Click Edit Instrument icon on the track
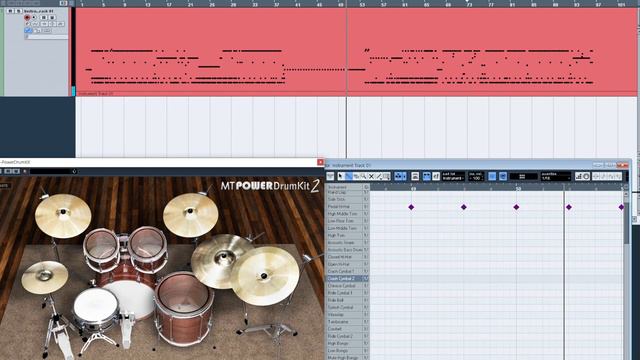The image size is (640, 360). 27,24
